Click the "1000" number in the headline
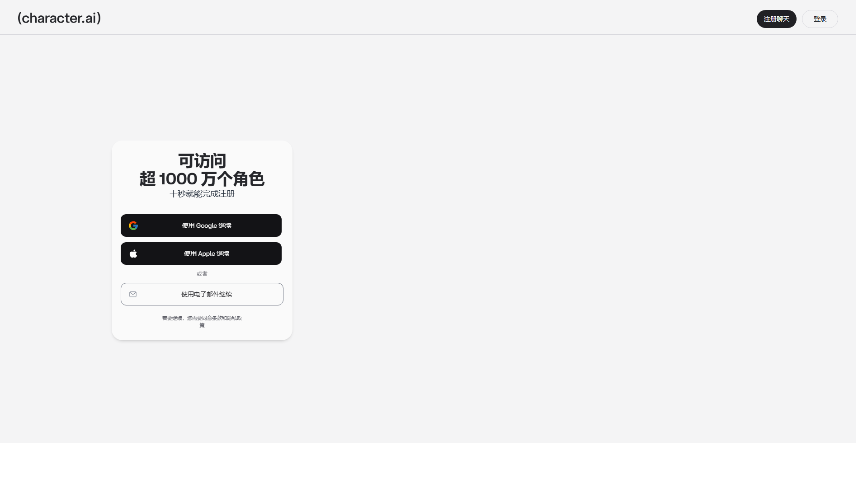Screen dimensions: 868x488 [178, 179]
